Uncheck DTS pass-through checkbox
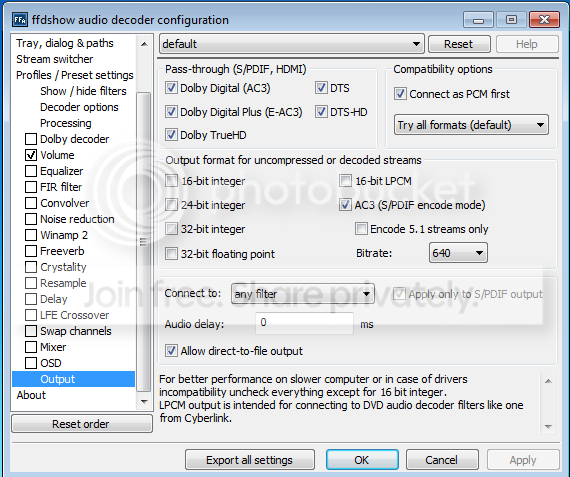The width and height of the screenshot is (570, 477). [x=321, y=88]
